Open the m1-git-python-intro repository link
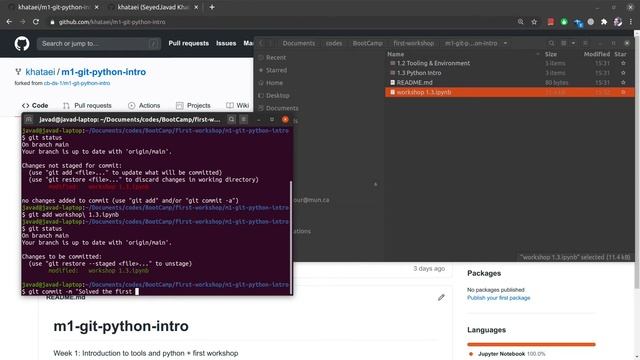Viewport: 640px width, 360px height. [x=104, y=72]
